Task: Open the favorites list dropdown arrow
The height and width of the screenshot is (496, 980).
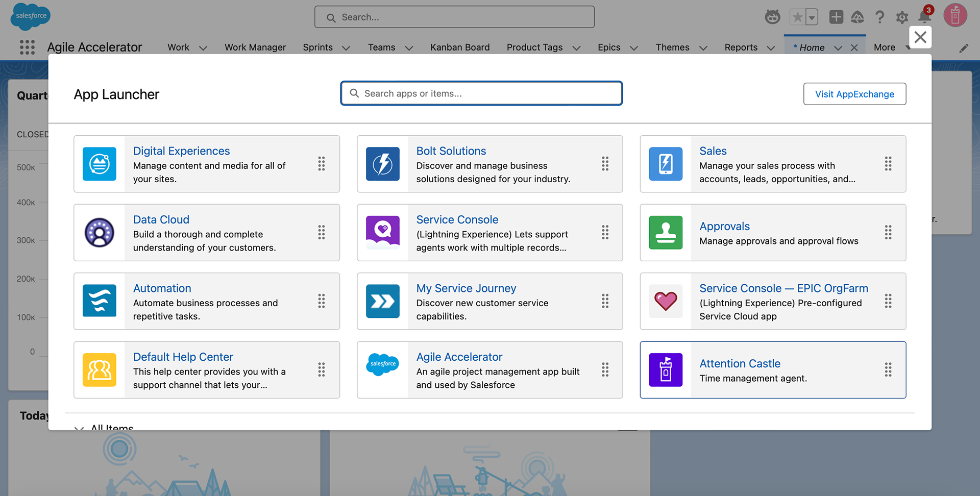Action: point(812,17)
